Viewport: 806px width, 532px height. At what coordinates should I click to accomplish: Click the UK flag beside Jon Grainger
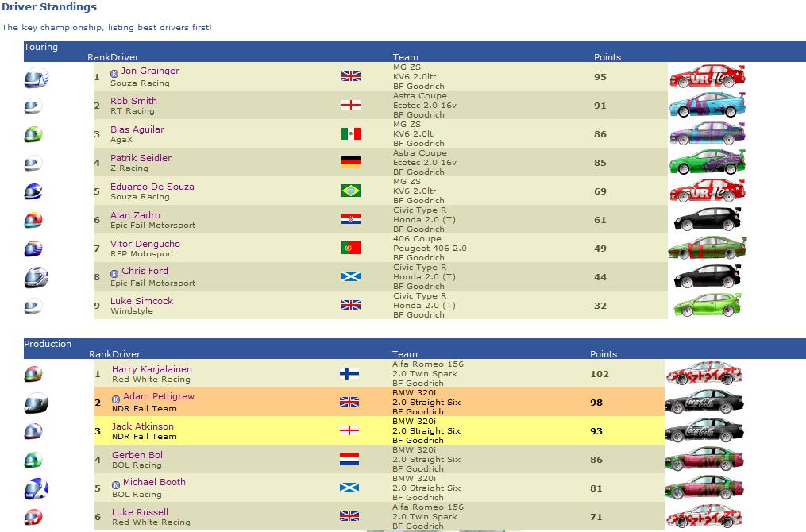pos(350,76)
